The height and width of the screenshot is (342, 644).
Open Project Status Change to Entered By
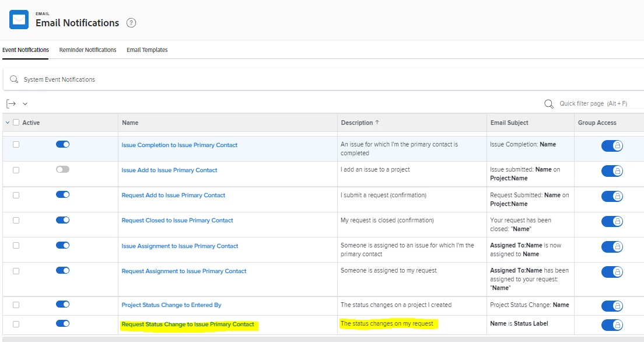click(171, 305)
